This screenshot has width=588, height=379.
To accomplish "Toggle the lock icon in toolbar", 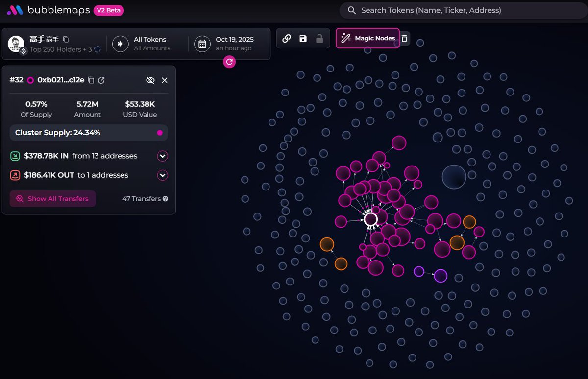I will [319, 38].
